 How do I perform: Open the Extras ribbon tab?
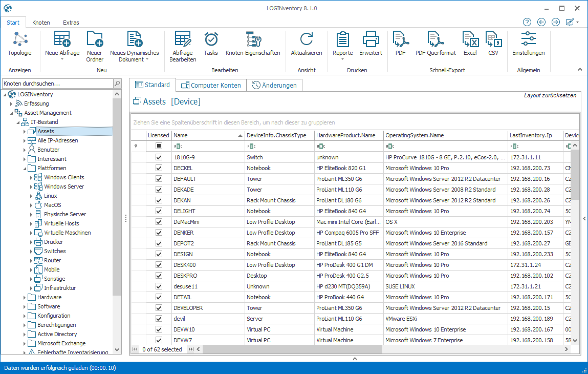(x=71, y=23)
